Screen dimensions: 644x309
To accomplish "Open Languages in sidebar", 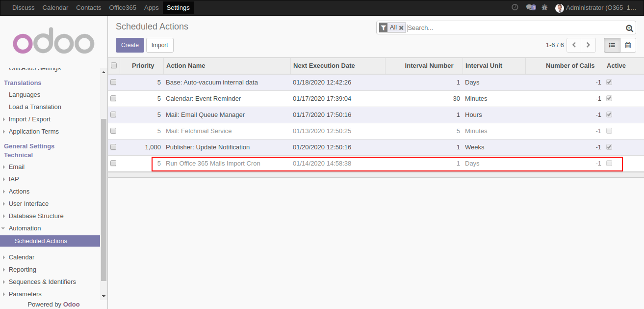I will click(x=25, y=94).
